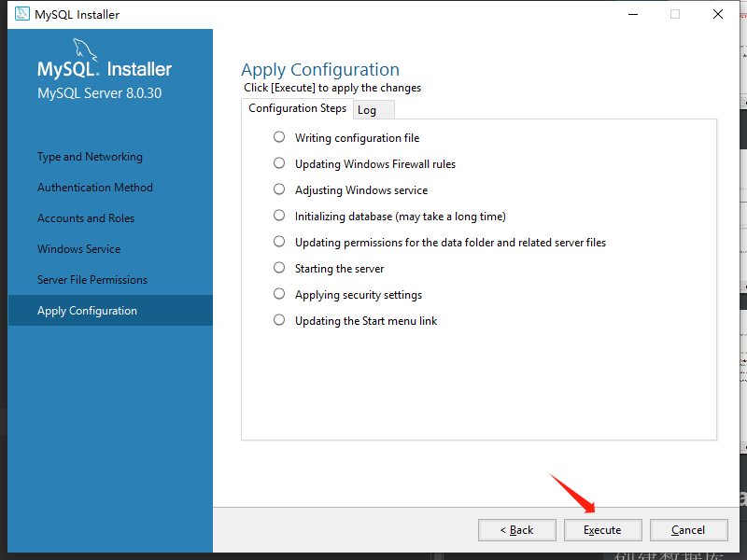Viewport: 747px width, 560px height.
Task: Select the Starting the server step indicator
Action: 279,268
